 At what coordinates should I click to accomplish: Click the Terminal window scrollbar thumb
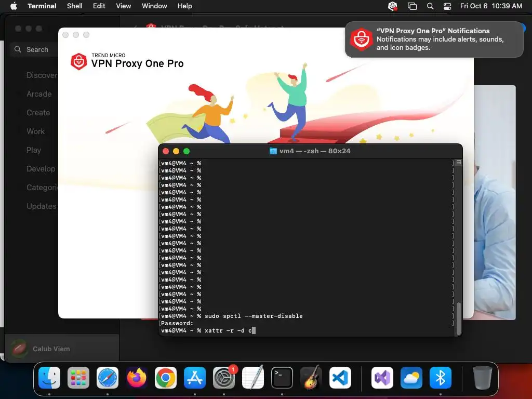459,318
